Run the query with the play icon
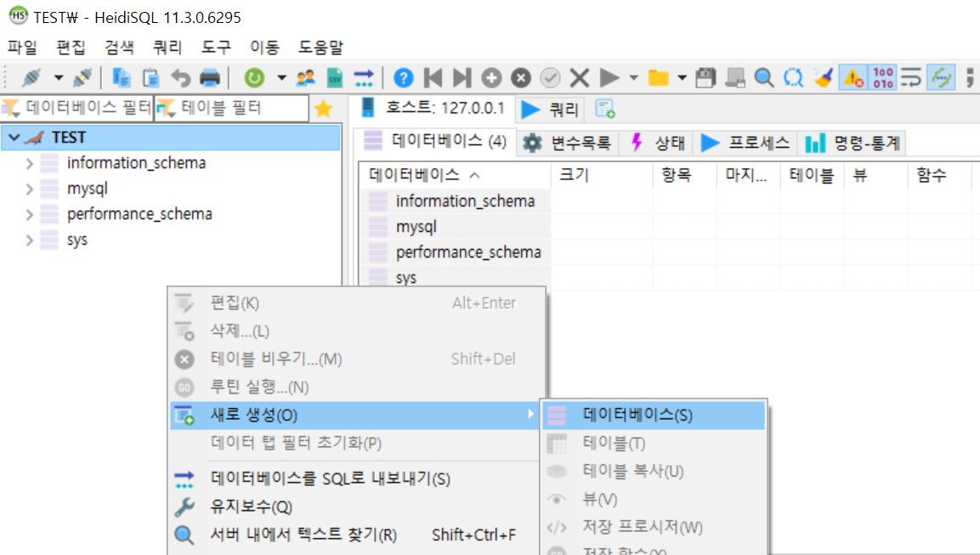The height and width of the screenshot is (555, 980). tap(609, 78)
